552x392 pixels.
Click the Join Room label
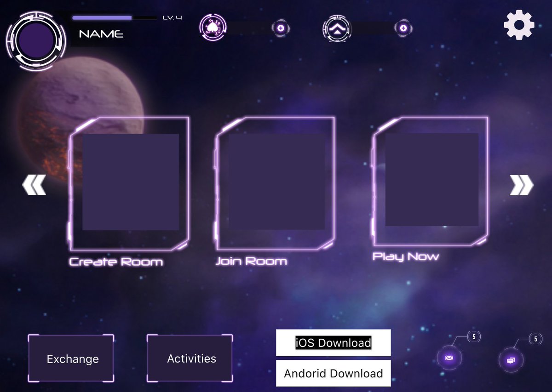point(252,261)
